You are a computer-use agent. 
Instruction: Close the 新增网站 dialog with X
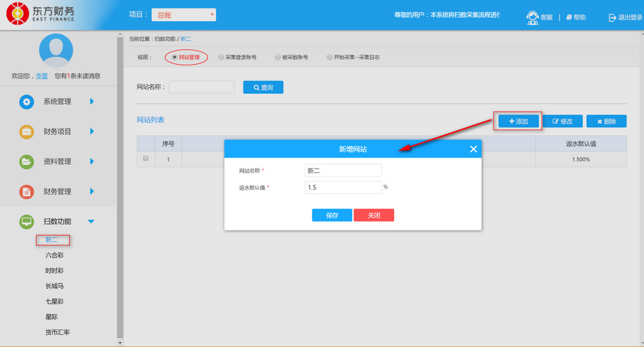point(473,149)
